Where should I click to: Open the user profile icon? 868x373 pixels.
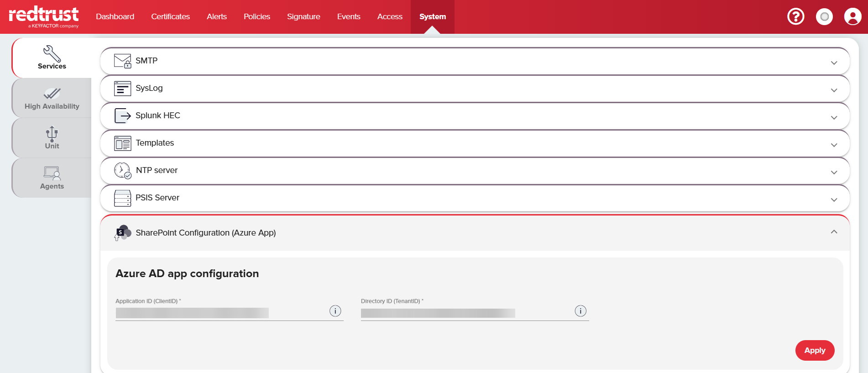(x=852, y=17)
